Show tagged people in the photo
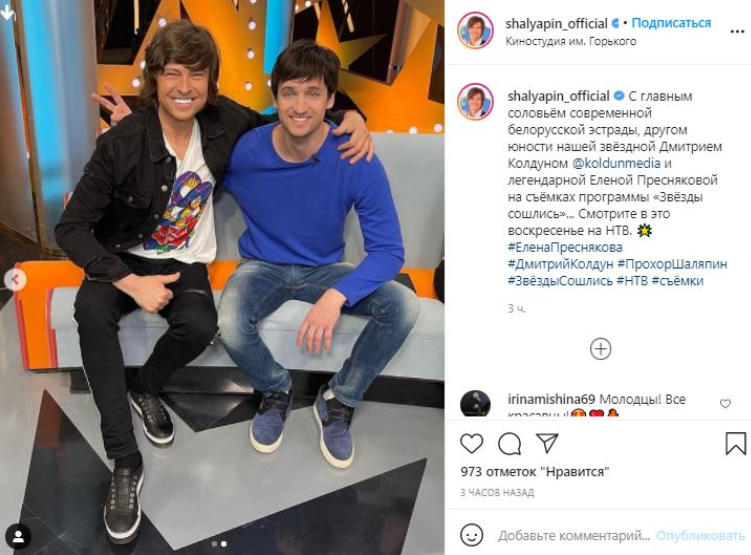 (19, 537)
